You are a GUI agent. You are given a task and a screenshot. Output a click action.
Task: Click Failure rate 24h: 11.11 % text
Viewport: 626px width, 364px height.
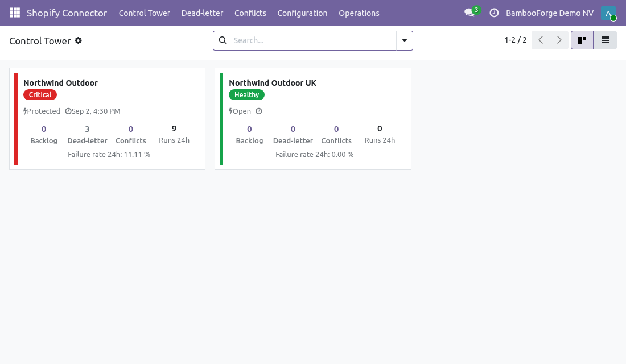[109, 155]
